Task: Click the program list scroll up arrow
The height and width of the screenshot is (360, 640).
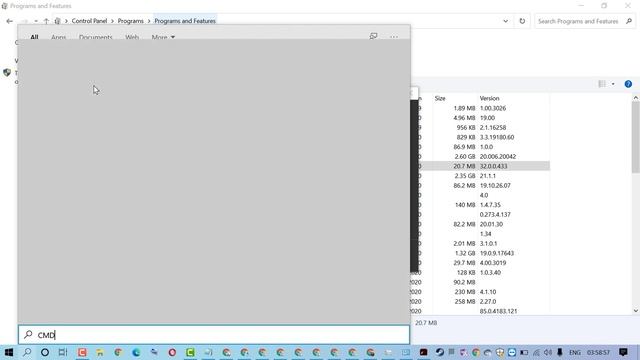Action: [636, 98]
